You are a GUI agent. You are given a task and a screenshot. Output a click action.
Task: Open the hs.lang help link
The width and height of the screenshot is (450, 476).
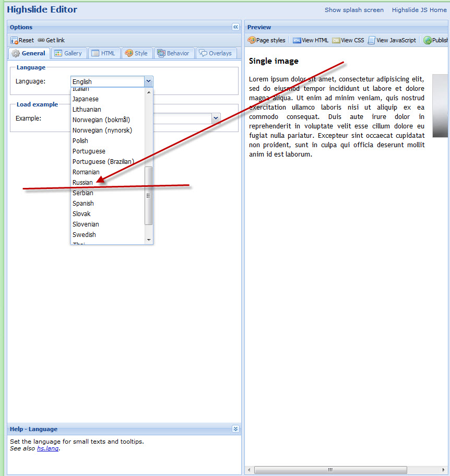tap(48, 448)
